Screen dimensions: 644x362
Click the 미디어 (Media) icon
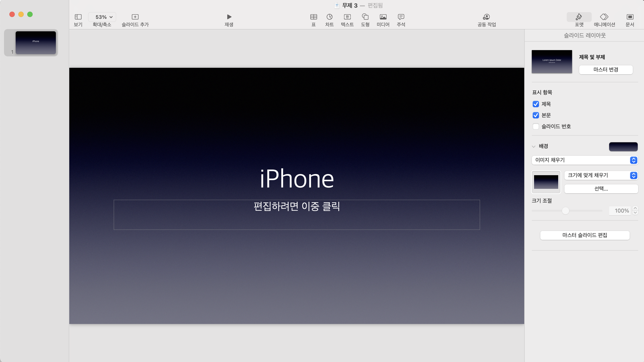383,17
